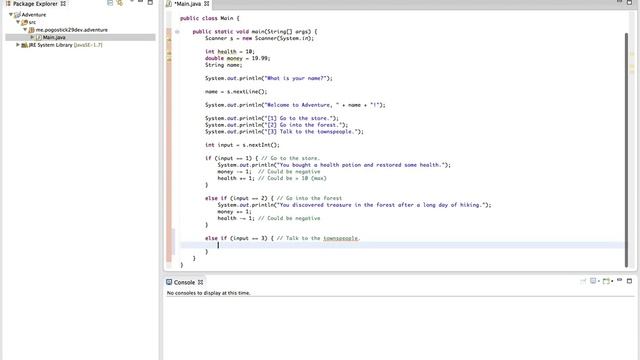Click the Main.java file icon in tree
The image size is (640, 360).
[x=39, y=37]
